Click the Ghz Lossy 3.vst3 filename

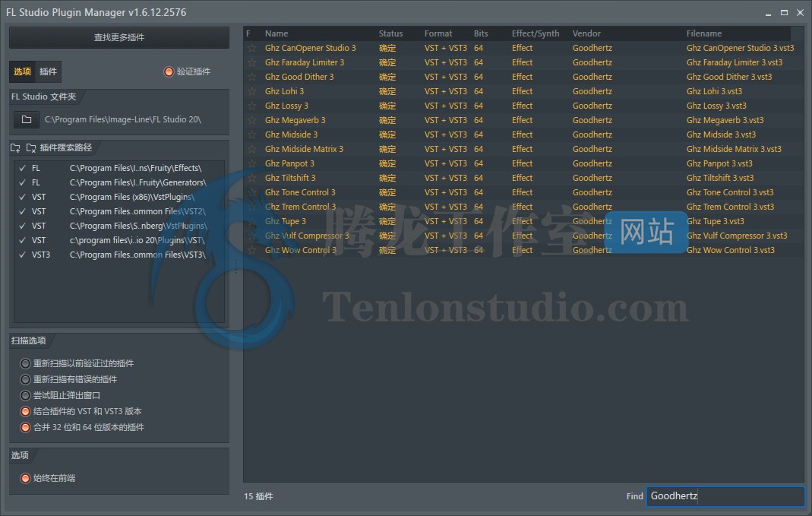click(716, 106)
